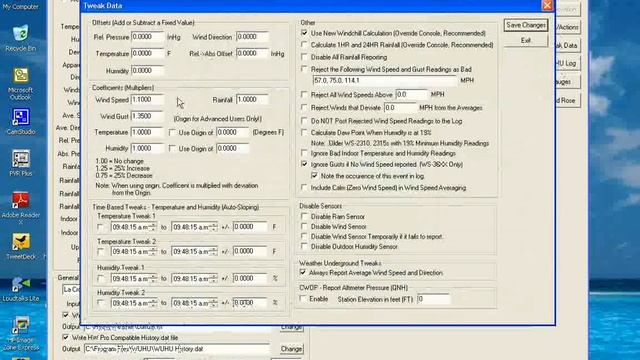Close the Tweak Data dialog
This screenshot has height=360, width=640.
[547, 5]
